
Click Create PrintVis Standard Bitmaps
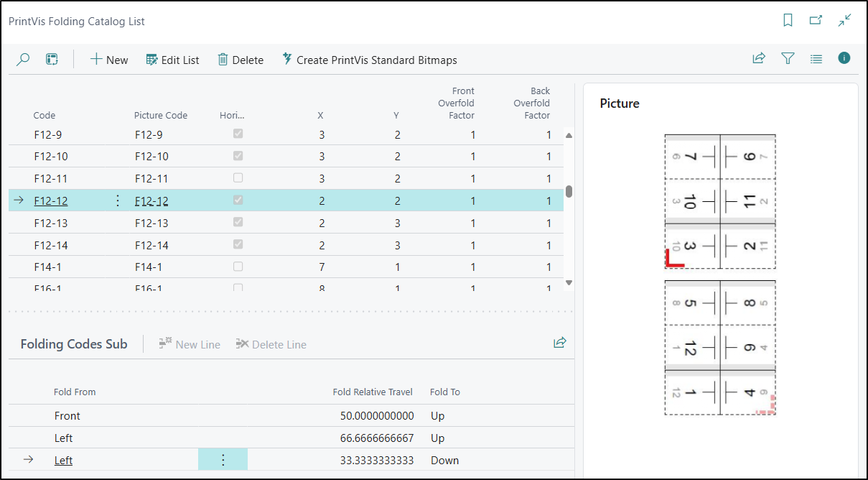click(x=369, y=60)
